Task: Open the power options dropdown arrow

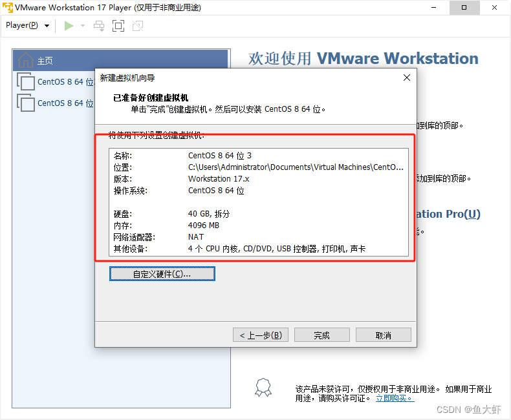Action: 83,26
